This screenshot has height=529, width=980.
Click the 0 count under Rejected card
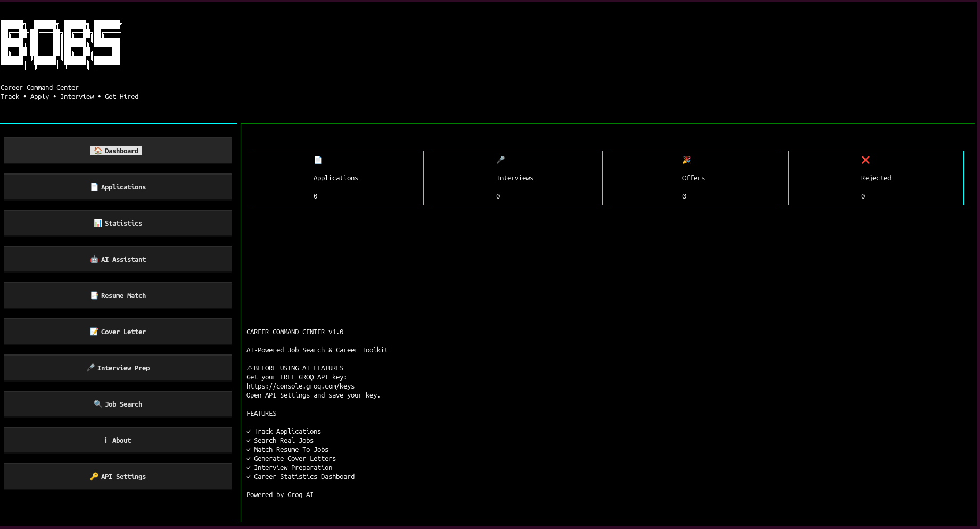click(863, 196)
